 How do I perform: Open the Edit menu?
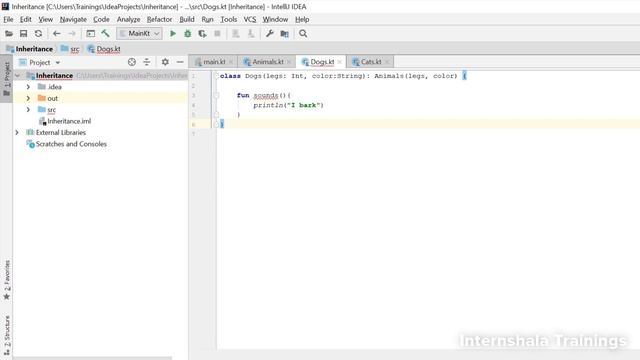[25, 19]
